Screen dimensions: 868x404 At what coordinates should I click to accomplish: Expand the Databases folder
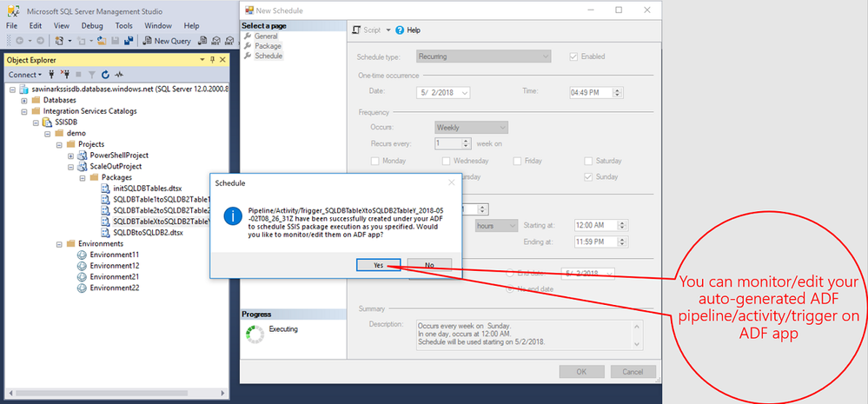(24, 100)
